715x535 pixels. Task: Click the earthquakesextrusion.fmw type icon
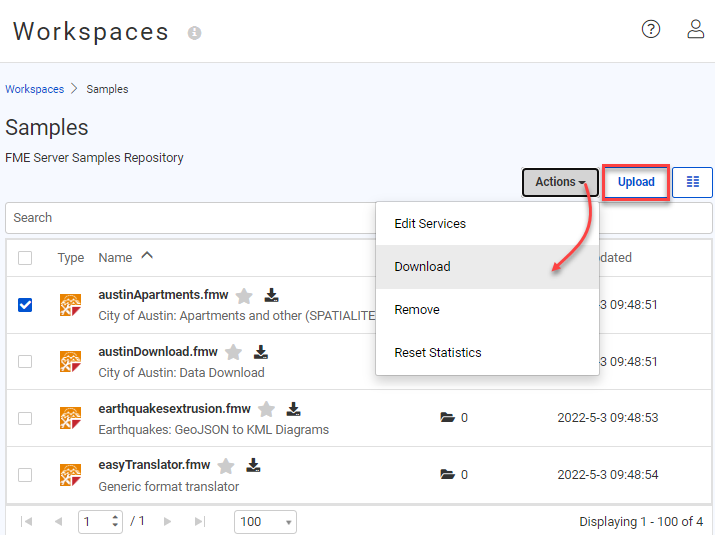(70, 418)
